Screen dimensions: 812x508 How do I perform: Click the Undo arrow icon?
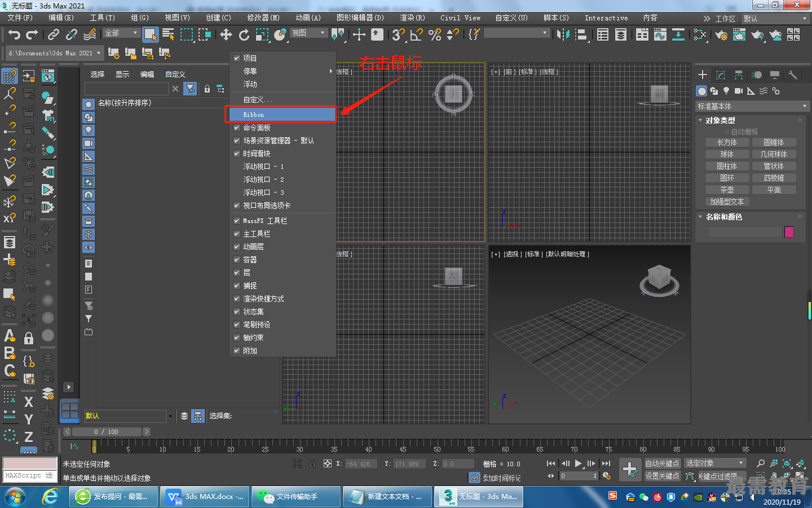pyautogui.click(x=14, y=35)
